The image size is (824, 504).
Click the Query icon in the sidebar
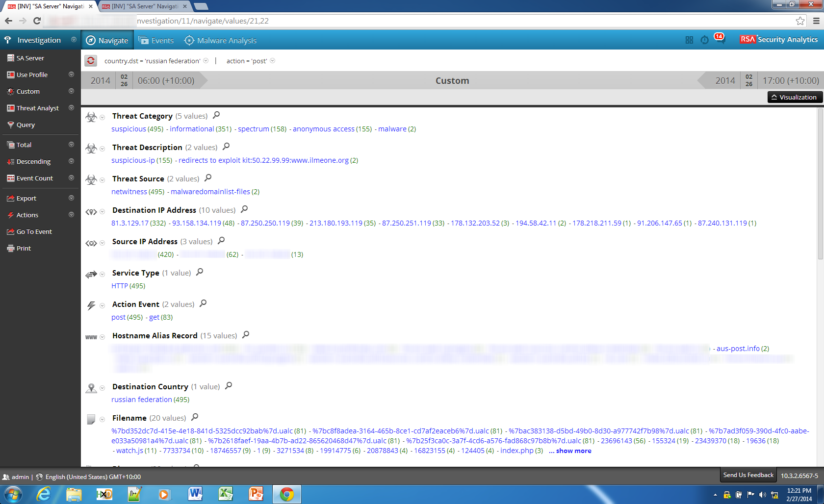click(x=10, y=125)
